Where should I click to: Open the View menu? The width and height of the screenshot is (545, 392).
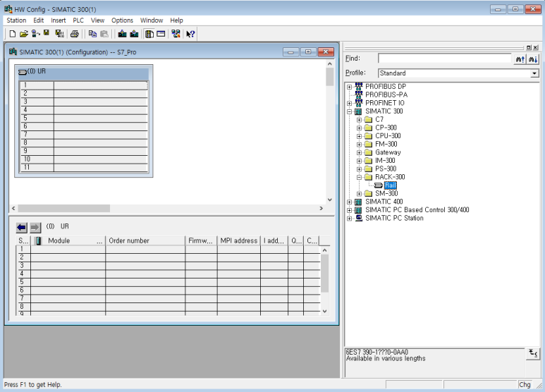tap(98, 20)
